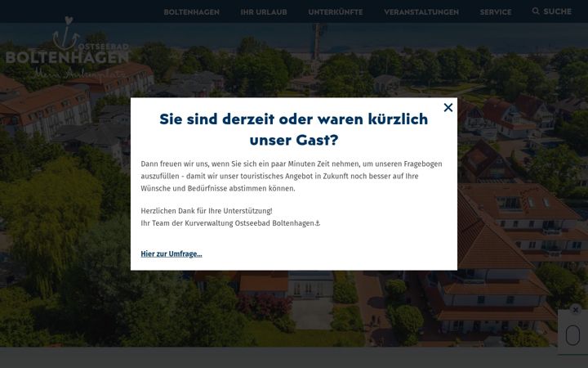Close the guest survey popup
The height and width of the screenshot is (368, 588).
[448, 108]
